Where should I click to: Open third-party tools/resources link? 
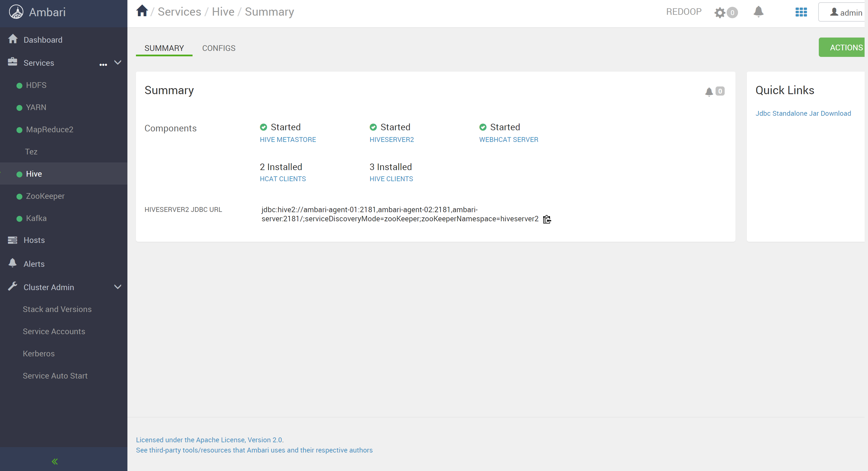tap(254, 450)
